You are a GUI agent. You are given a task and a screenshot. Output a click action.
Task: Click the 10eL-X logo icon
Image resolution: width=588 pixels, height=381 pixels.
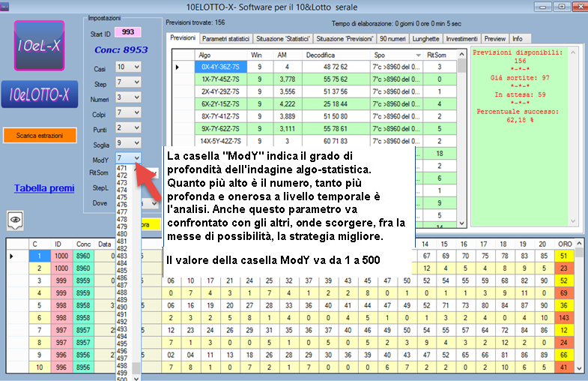pos(40,46)
